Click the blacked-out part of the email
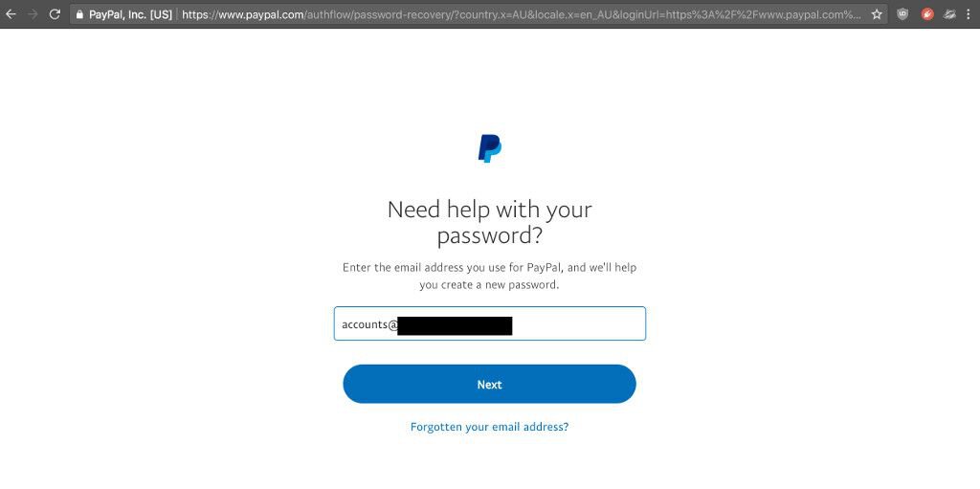The height and width of the screenshot is (489, 980). (455, 325)
